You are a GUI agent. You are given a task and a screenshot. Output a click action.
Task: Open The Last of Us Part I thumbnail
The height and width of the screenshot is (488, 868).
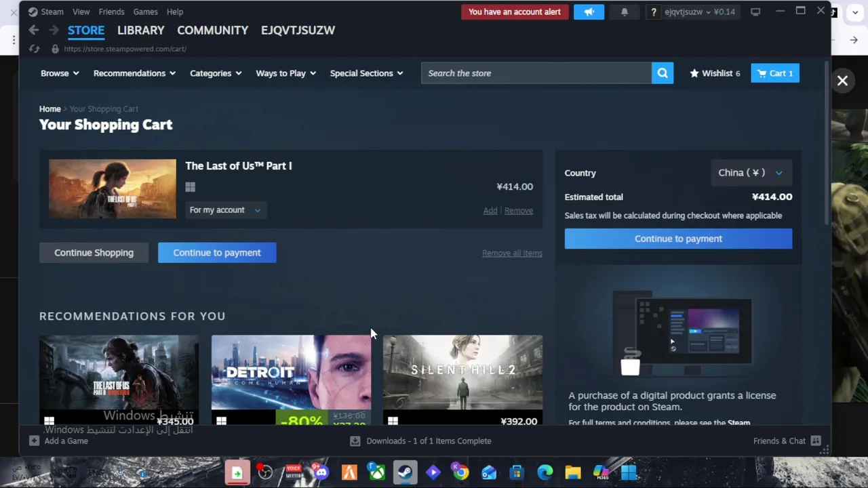[113, 189]
